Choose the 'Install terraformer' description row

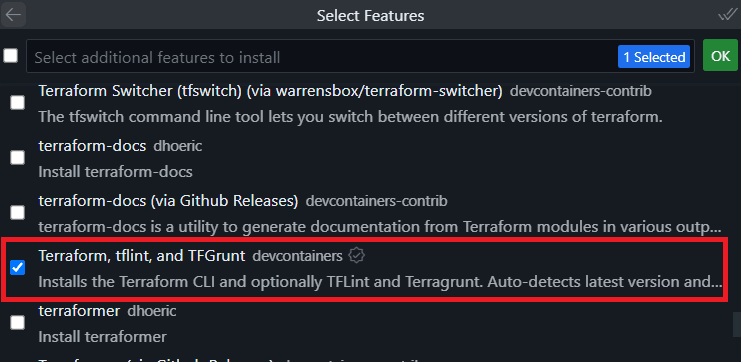[103, 337]
